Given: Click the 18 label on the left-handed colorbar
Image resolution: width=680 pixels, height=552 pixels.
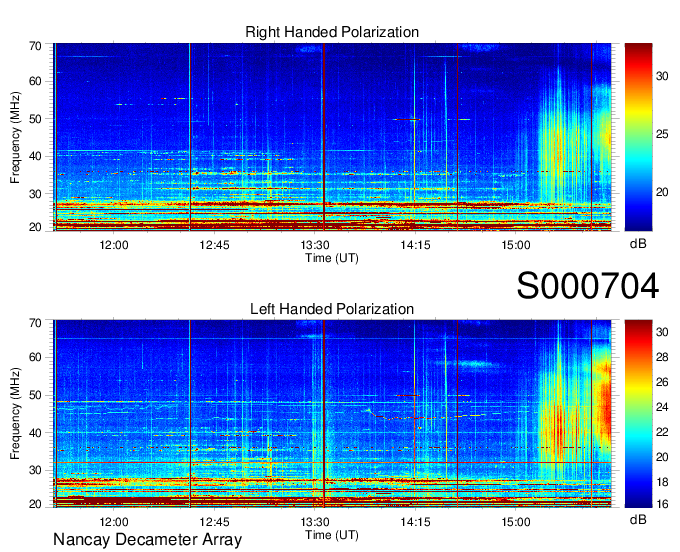Looking at the screenshot, I should (662, 482).
